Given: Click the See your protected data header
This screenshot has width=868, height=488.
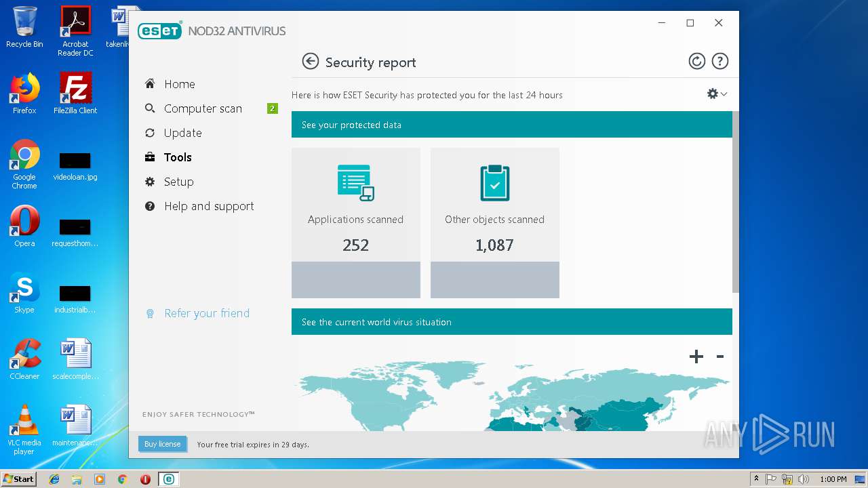Looking at the screenshot, I should (x=512, y=125).
